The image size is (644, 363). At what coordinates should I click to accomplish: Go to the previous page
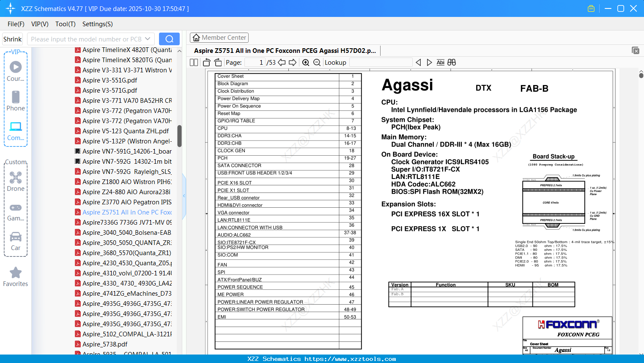pyautogui.click(x=282, y=63)
